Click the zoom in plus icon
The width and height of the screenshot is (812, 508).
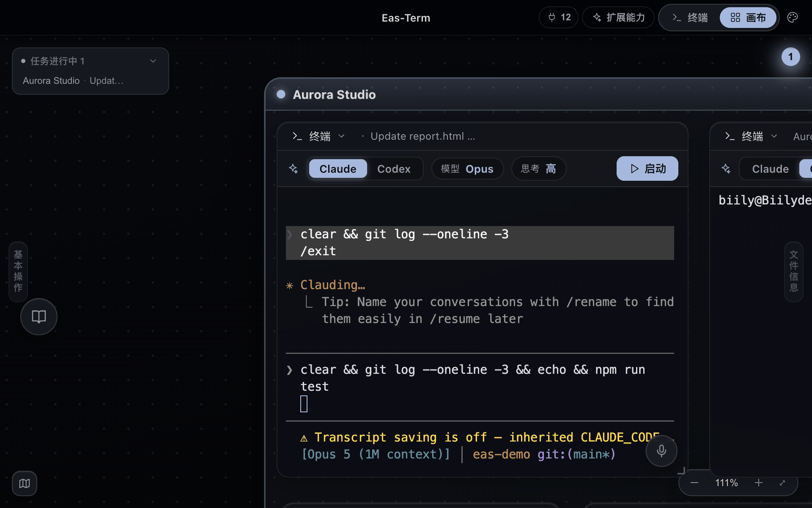[759, 483]
